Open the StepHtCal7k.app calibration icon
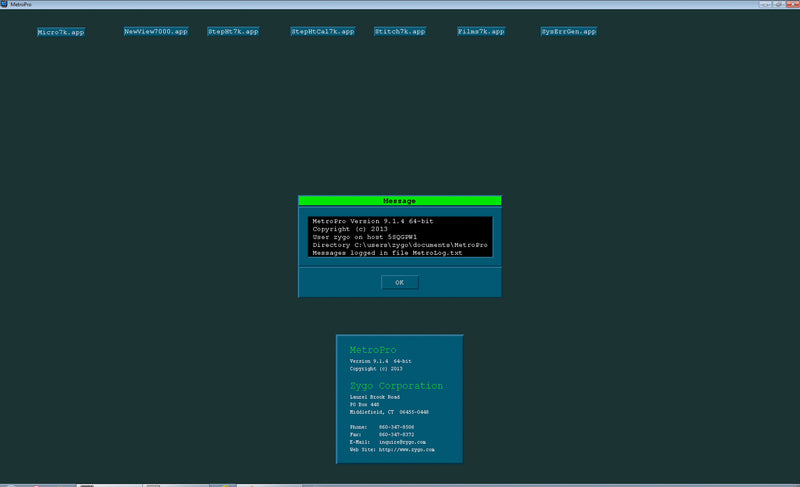This screenshot has height=487, width=800. click(x=323, y=32)
